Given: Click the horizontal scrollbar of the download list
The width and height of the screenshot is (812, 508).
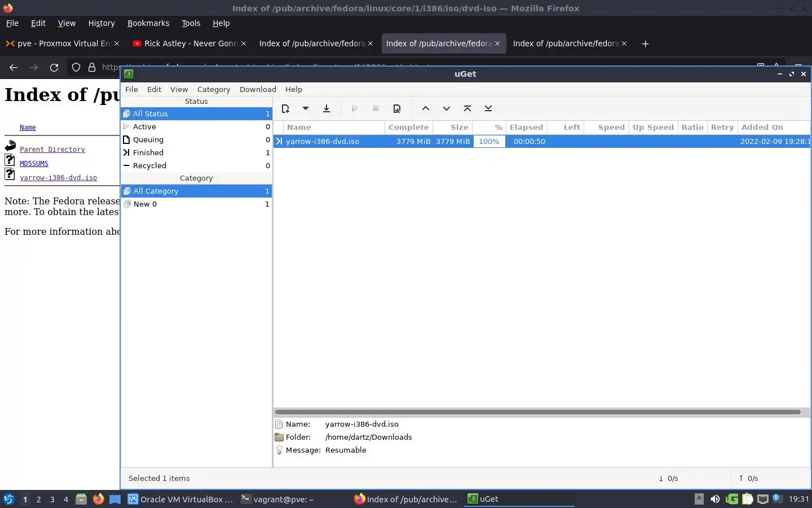Looking at the screenshot, I should tap(537, 412).
